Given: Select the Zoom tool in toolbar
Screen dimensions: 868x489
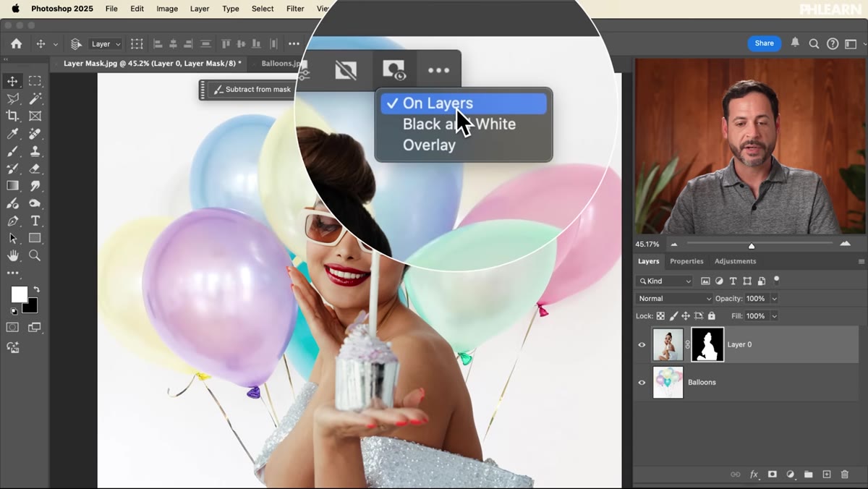Looking at the screenshot, I should coord(35,255).
